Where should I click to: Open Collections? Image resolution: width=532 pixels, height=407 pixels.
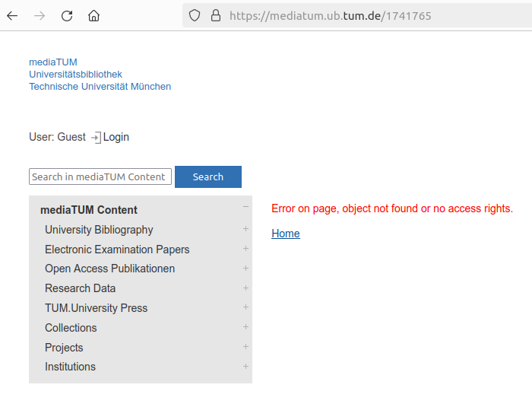pyautogui.click(x=71, y=328)
